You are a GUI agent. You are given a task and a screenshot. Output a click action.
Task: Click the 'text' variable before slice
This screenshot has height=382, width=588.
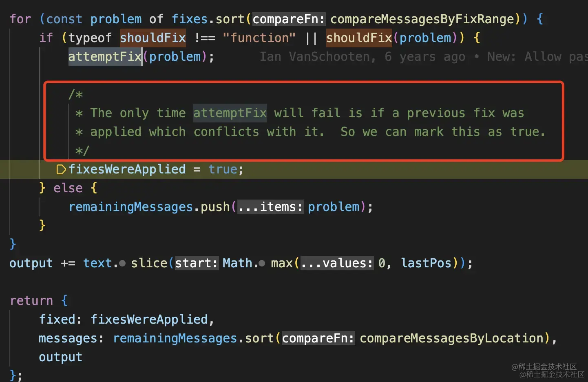point(98,263)
